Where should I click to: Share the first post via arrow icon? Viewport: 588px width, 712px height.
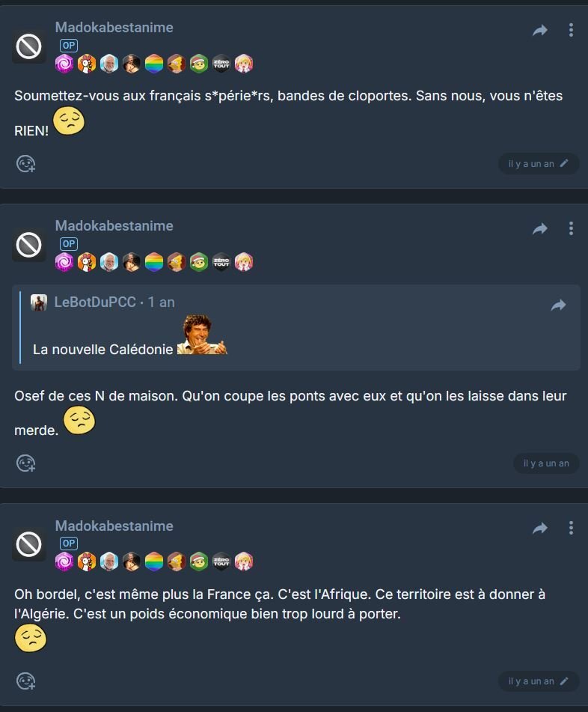point(540,31)
